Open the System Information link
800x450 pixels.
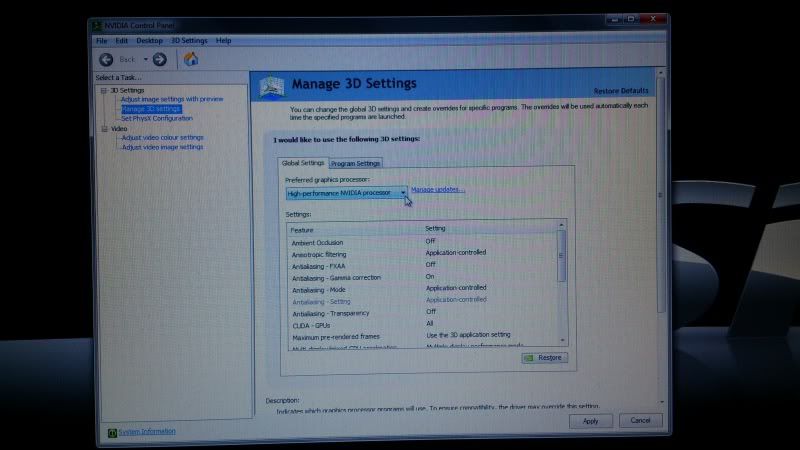(147, 432)
